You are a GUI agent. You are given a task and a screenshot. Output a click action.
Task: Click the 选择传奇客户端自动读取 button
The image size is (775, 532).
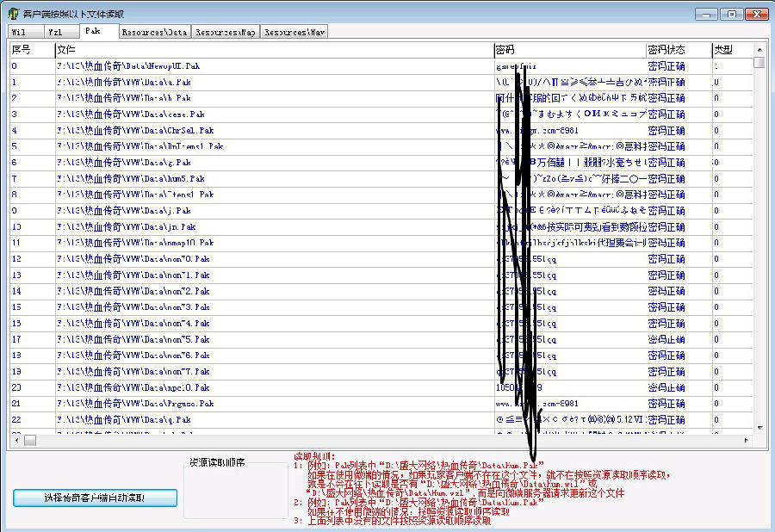pyautogui.click(x=95, y=498)
